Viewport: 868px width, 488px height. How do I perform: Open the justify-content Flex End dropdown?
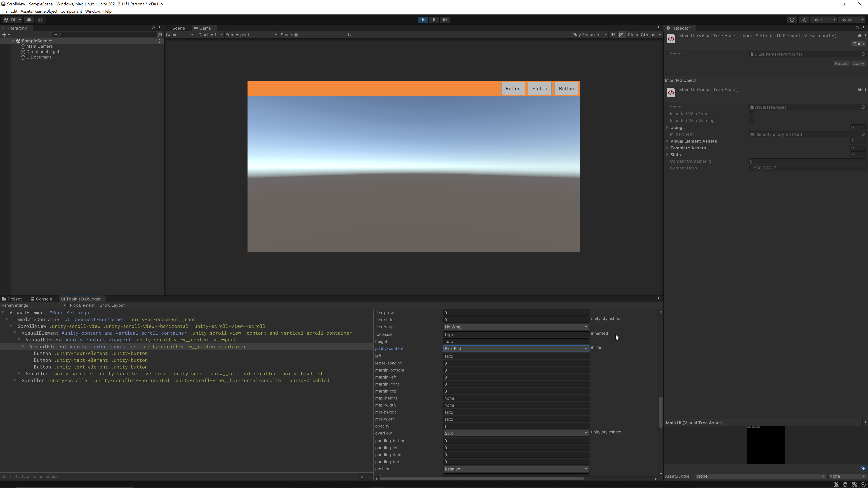516,349
